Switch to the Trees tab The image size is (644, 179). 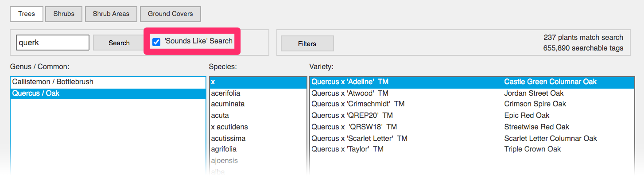[x=27, y=14]
